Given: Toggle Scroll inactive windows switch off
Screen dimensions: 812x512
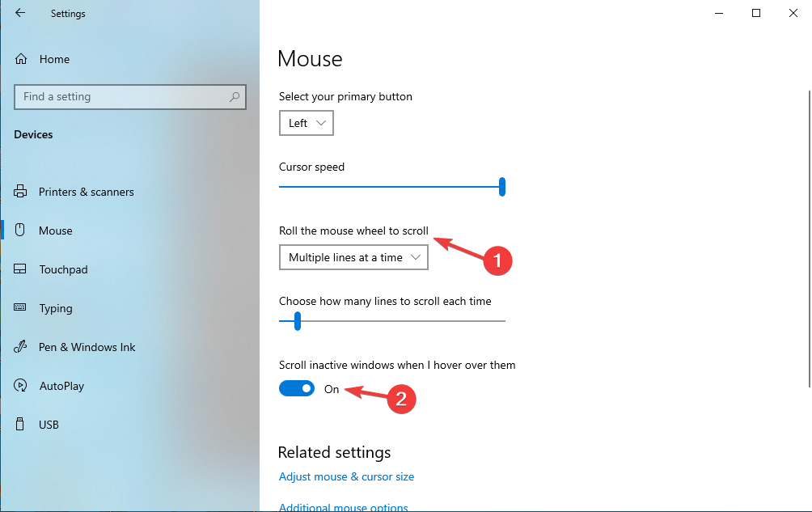Looking at the screenshot, I should 297,388.
